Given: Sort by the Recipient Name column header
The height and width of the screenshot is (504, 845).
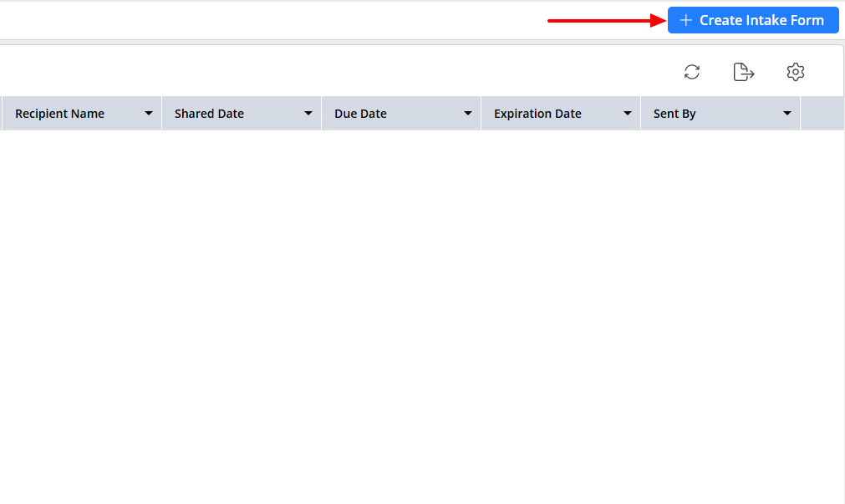Looking at the screenshot, I should [x=59, y=113].
